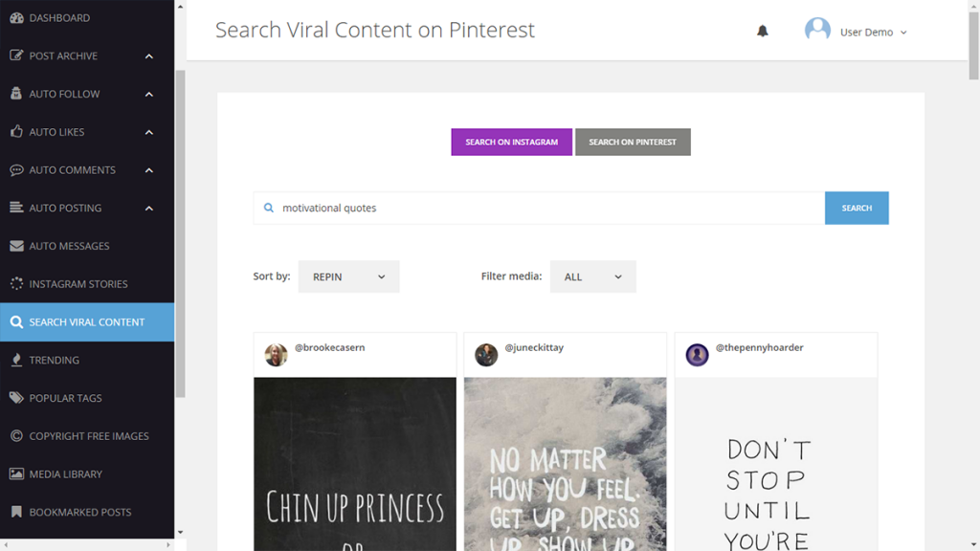Viewport: 980px width, 551px height.
Task: Click the Media Library picture icon
Action: point(16,474)
